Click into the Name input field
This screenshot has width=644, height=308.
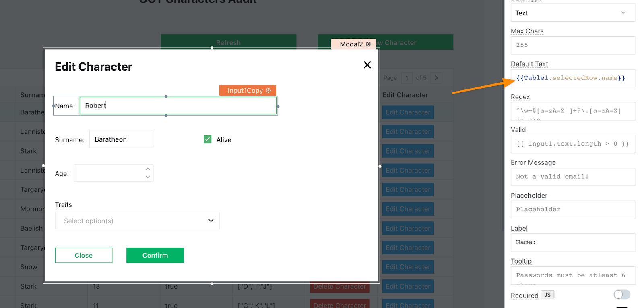coord(178,106)
